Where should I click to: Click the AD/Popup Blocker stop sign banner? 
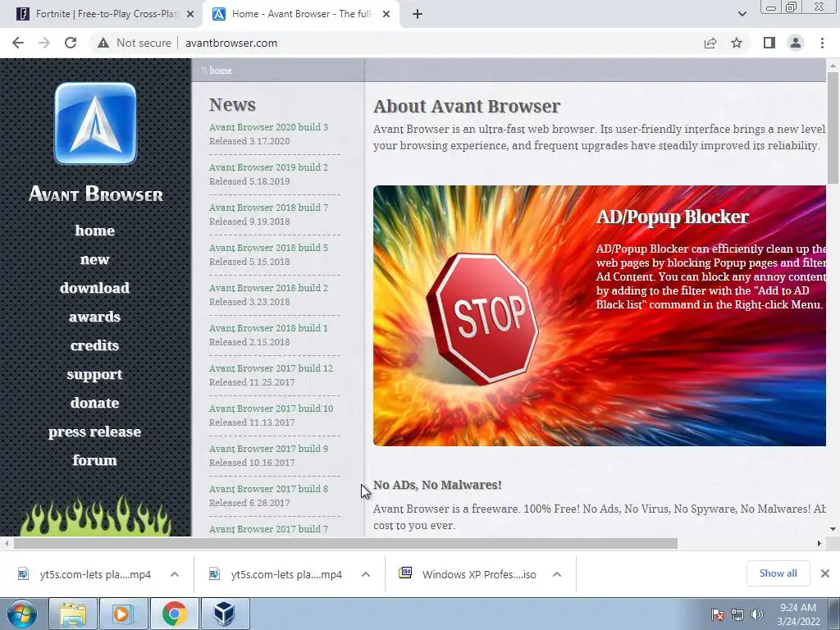600,316
